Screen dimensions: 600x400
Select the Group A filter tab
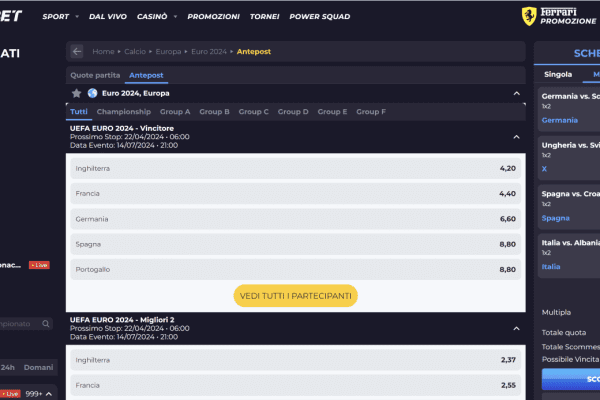175,111
